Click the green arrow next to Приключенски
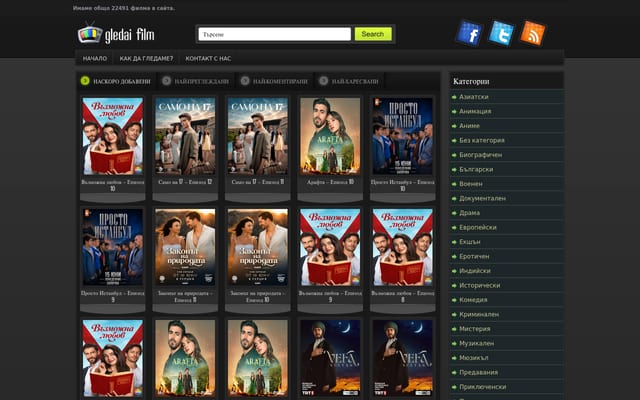Viewport: 640px width, 400px height. coord(454,387)
